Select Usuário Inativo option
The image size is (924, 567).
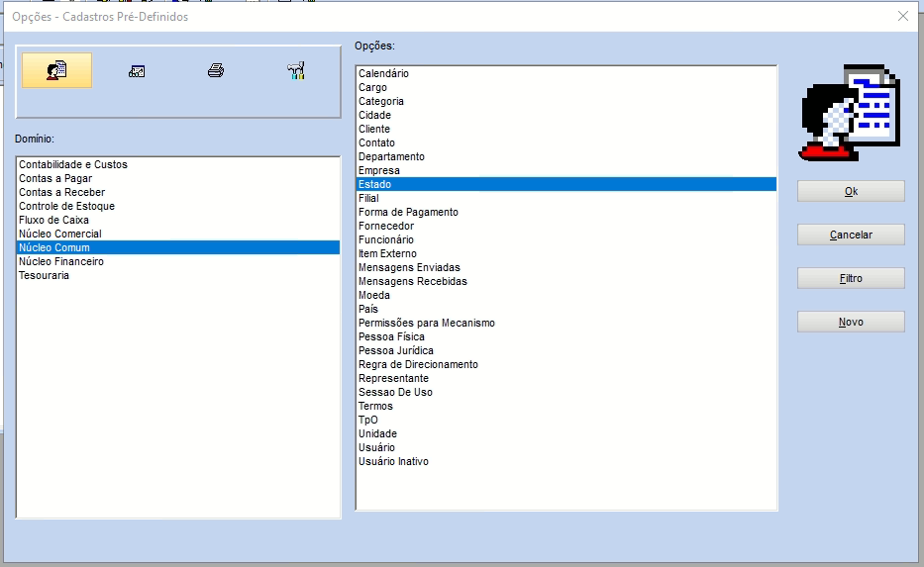point(566,461)
